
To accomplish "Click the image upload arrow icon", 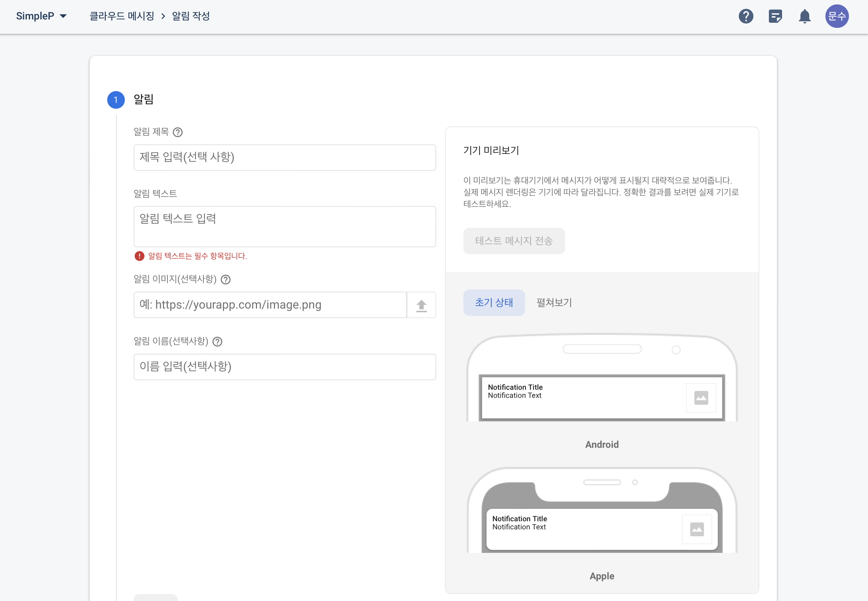I will pos(421,305).
